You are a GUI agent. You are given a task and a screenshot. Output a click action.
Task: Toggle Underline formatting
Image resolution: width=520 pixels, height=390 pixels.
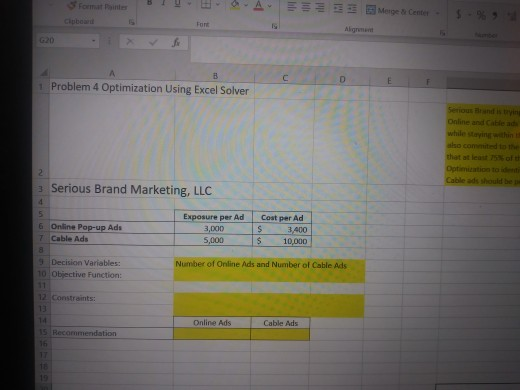pyautogui.click(x=178, y=4)
